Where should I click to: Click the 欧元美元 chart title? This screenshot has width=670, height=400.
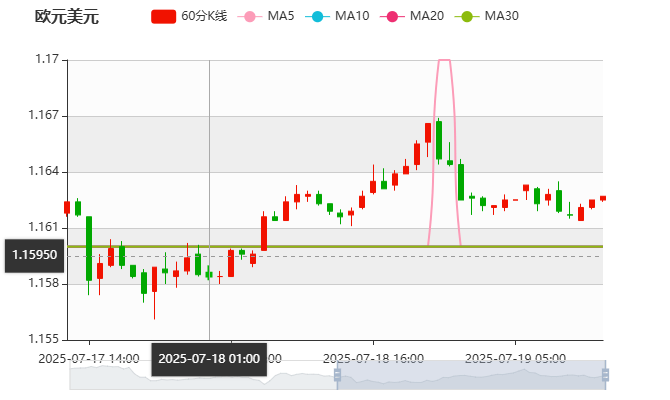tap(67, 17)
